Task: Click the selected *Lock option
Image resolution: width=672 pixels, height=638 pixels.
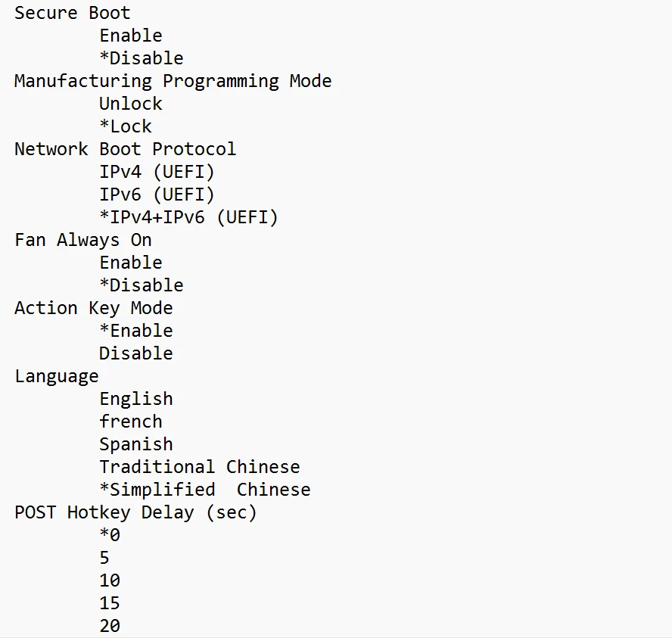Action: (126, 126)
